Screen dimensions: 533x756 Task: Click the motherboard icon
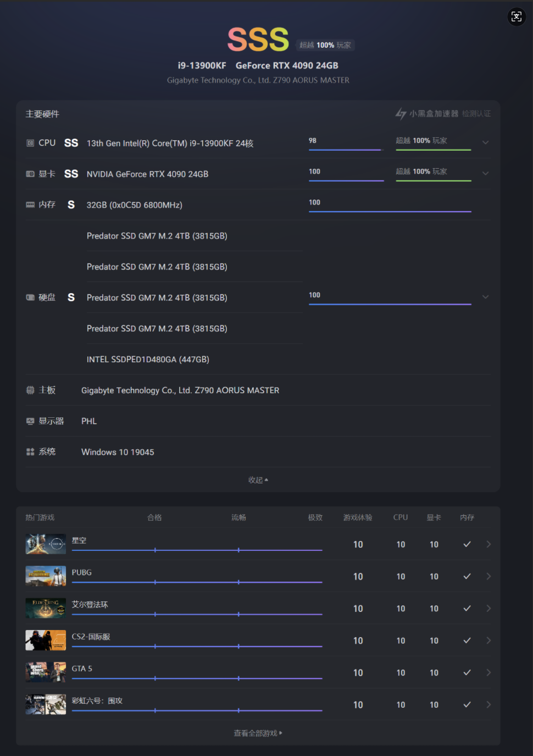tap(30, 390)
